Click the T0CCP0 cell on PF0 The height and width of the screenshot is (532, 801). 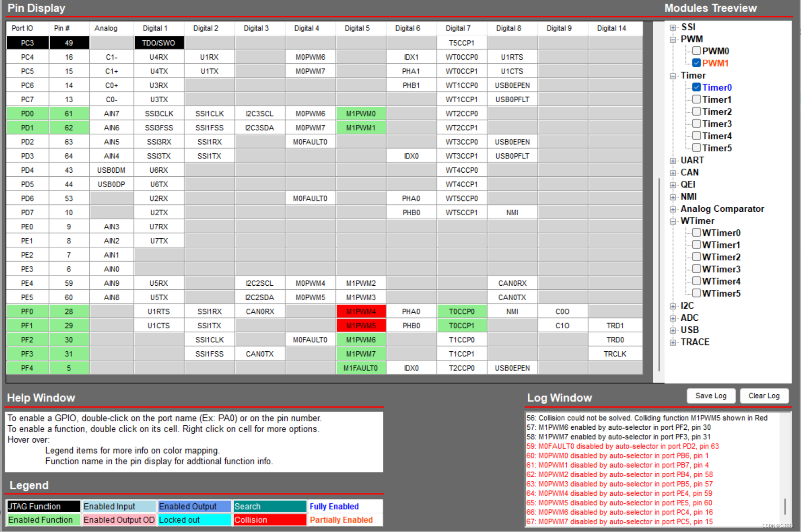(462, 311)
